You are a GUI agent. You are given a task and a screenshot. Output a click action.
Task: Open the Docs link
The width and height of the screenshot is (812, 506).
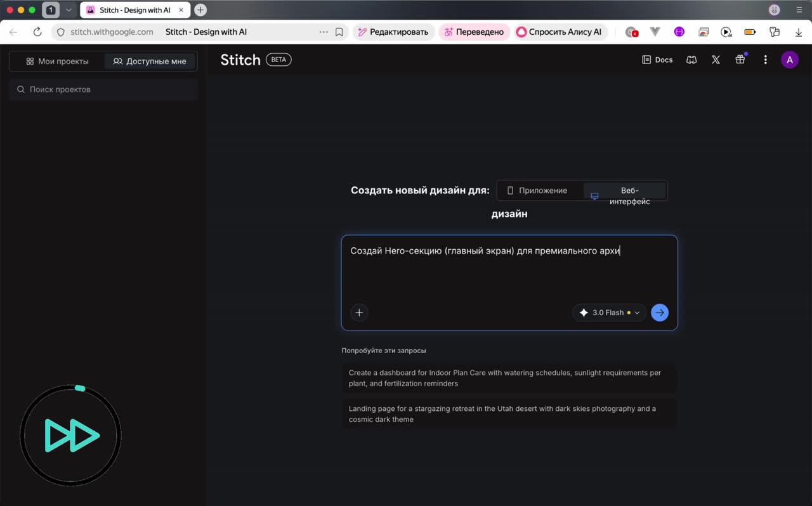[657, 60]
